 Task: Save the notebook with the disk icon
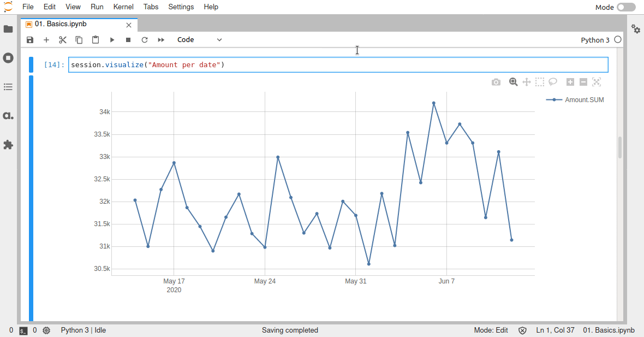tap(30, 40)
